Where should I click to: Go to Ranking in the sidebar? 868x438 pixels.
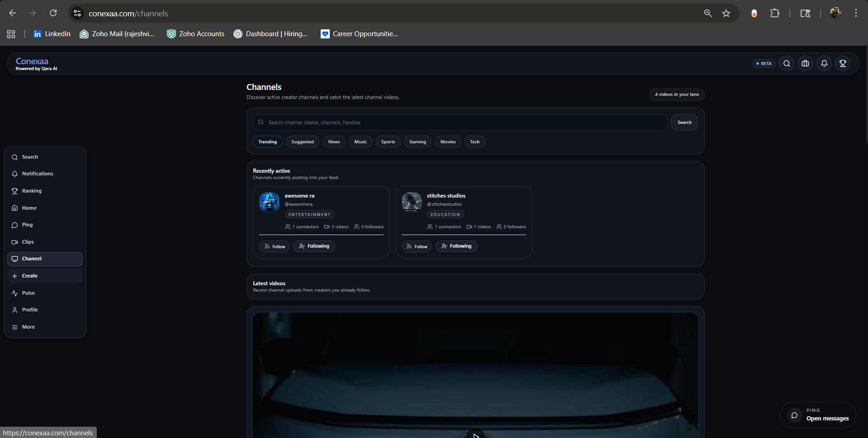click(45, 191)
